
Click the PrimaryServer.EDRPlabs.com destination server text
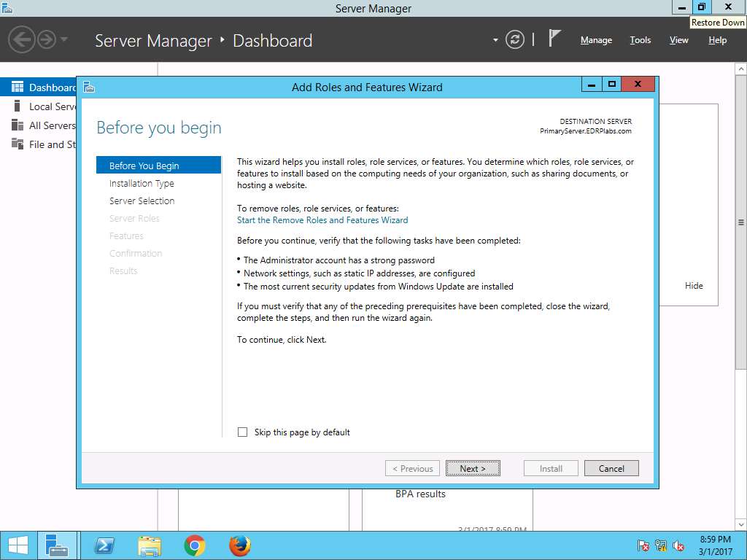pyautogui.click(x=586, y=131)
